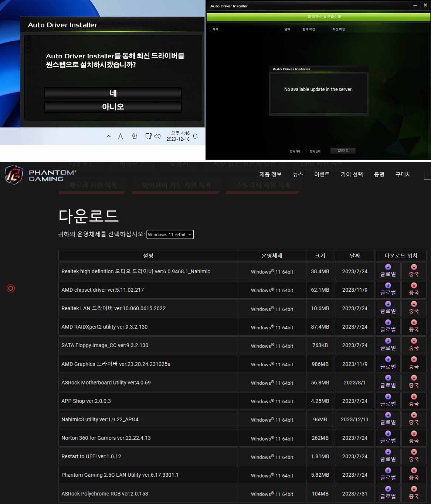Screen dimensions: 431x504
Task: Open 뉴스 menu
Action: pyautogui.click(x=298, y=174)
